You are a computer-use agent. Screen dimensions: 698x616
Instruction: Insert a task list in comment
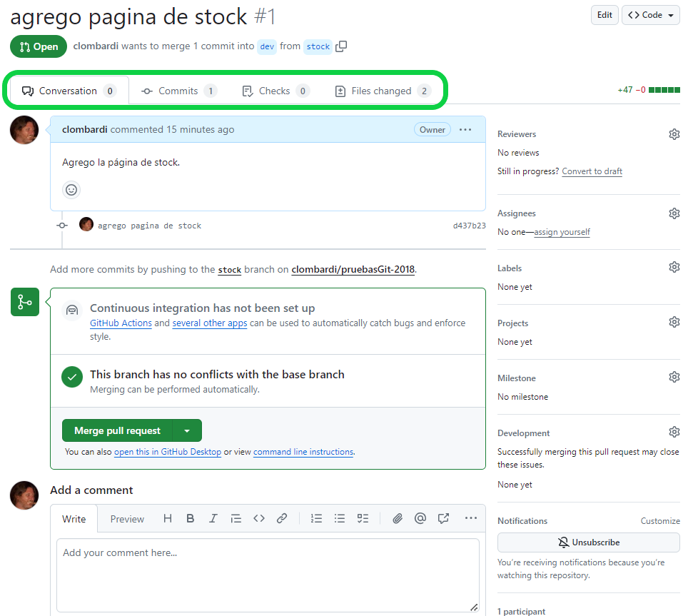click(363, 519)
